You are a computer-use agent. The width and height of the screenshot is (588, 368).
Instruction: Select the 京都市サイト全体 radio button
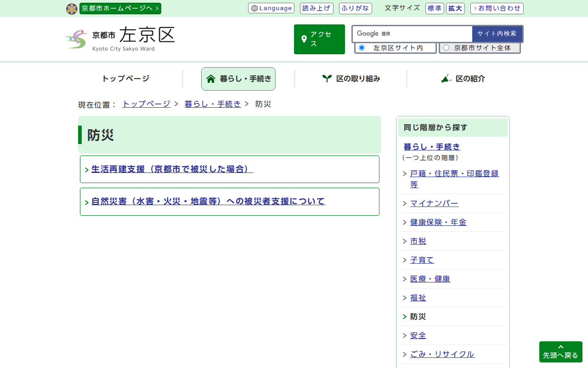tap(446, 48)
